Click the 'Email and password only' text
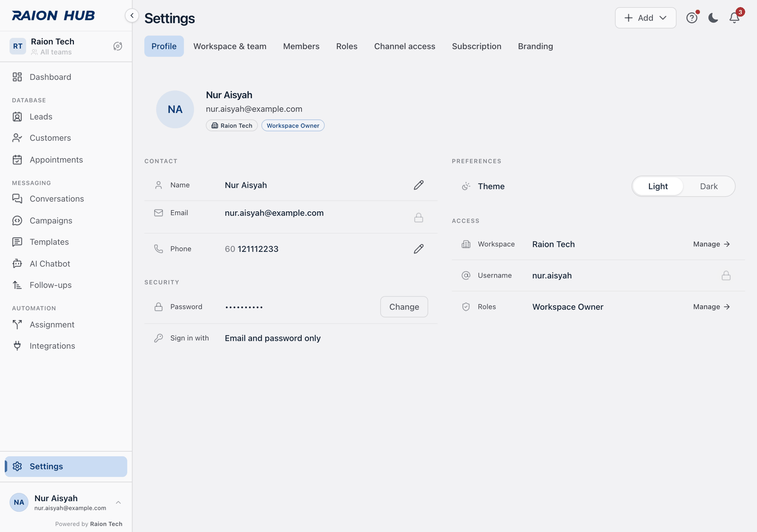Screen dimensions: 757x532 (273, 339)
